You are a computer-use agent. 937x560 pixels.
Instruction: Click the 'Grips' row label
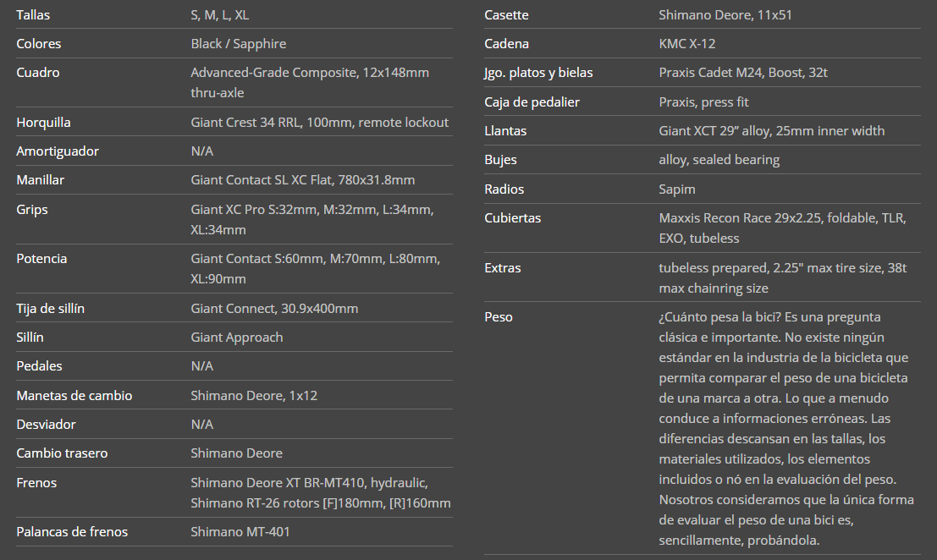[x=32, y=209]
